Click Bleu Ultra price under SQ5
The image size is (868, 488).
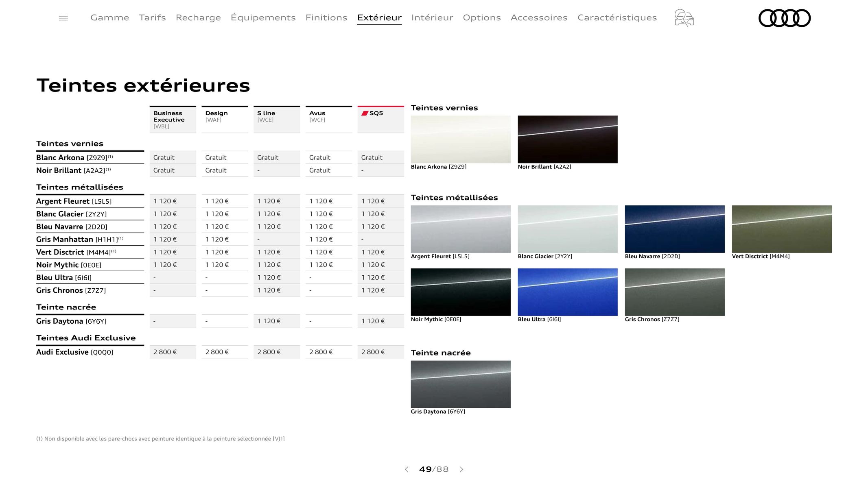[381, 277]
